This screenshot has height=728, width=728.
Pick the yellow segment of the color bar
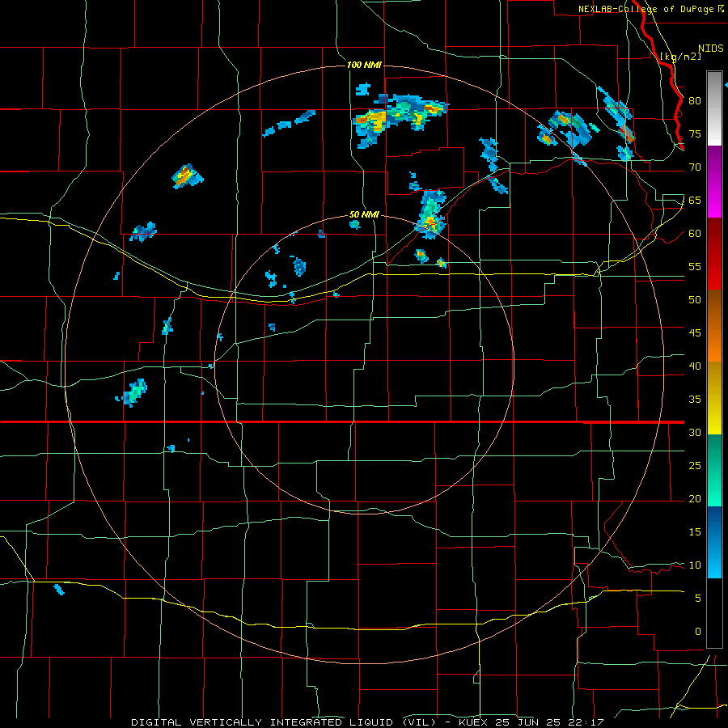click(714, 398)
